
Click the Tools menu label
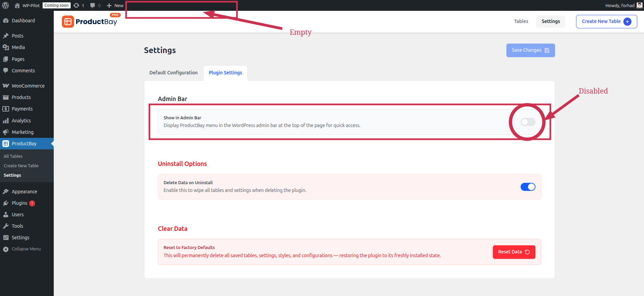[x=17, y=226]
